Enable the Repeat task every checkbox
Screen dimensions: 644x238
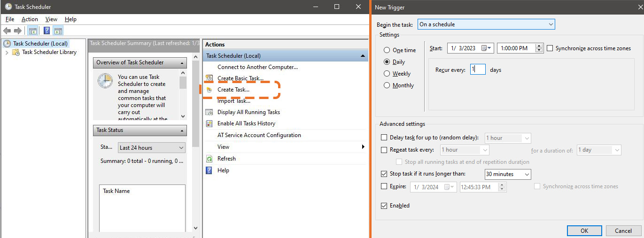384,150
